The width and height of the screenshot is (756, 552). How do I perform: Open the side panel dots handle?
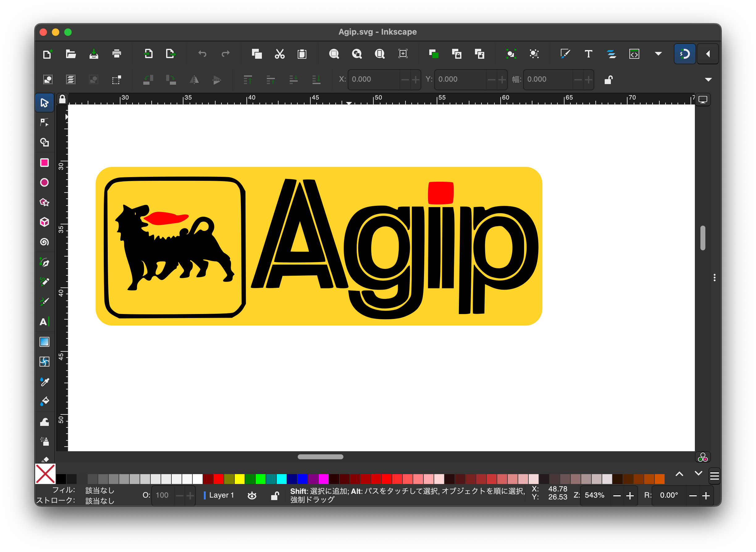(x=714, y=278)
